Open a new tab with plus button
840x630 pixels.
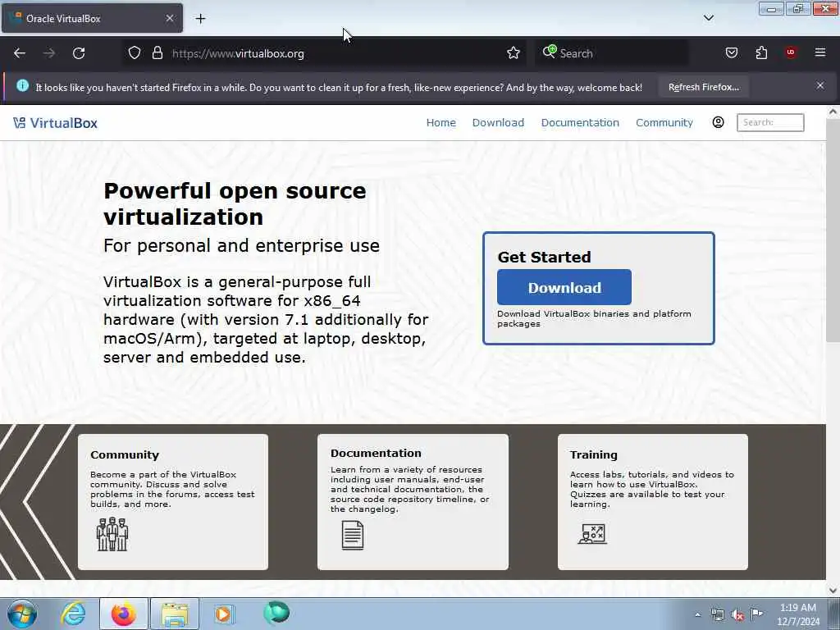point(200,19)
